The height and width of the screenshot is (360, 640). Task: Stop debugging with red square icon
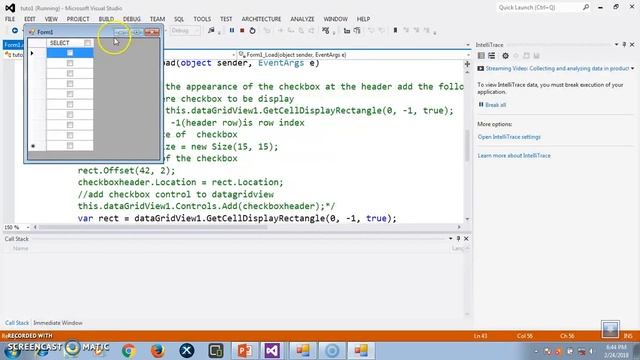tap(242, 30)
